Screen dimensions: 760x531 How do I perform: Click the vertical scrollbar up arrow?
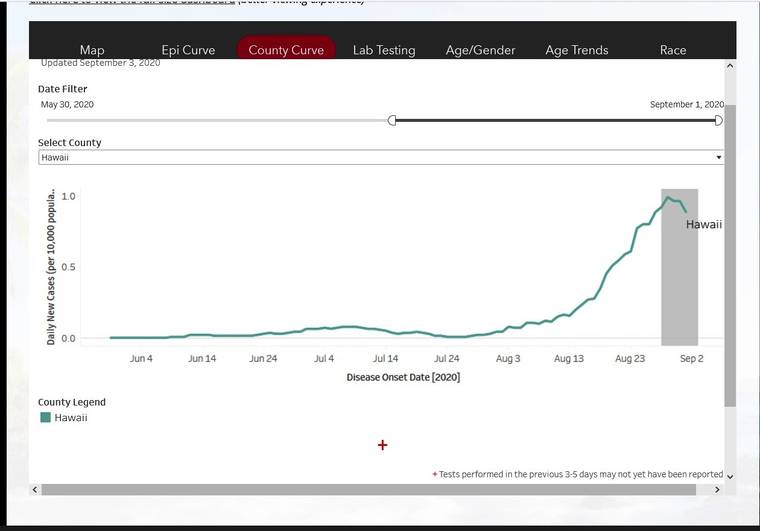click(730, 66)
